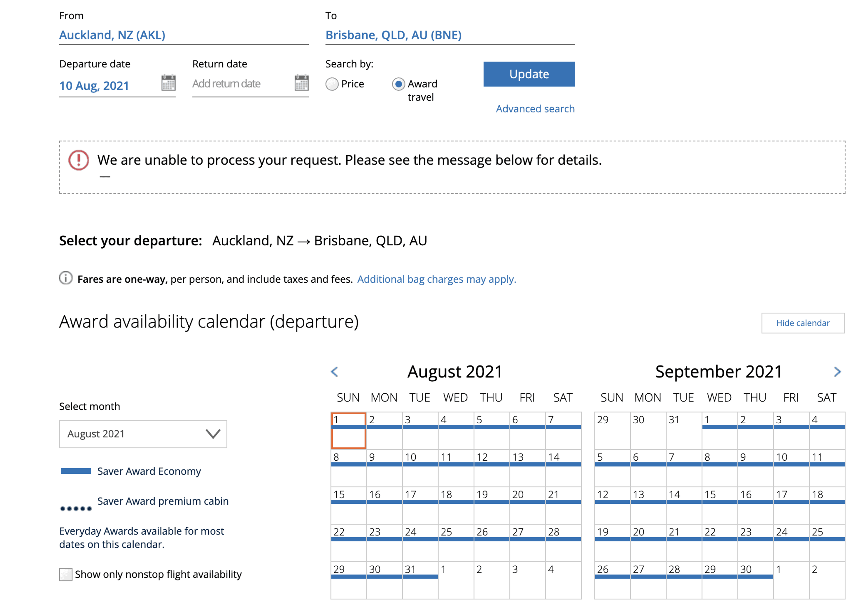Expand the August 2021 dropdown arrow
Screen dimensions: 867x616
(213, 434)
